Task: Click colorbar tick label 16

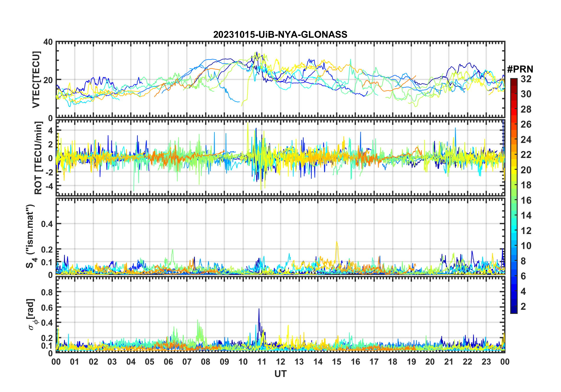Action: [526, 200]
